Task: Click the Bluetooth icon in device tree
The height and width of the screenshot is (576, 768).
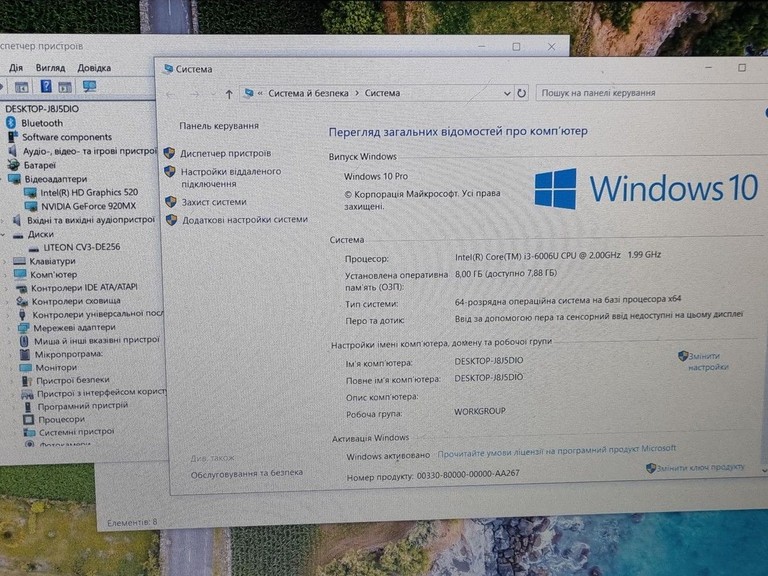Action: [x=11, y=122]
